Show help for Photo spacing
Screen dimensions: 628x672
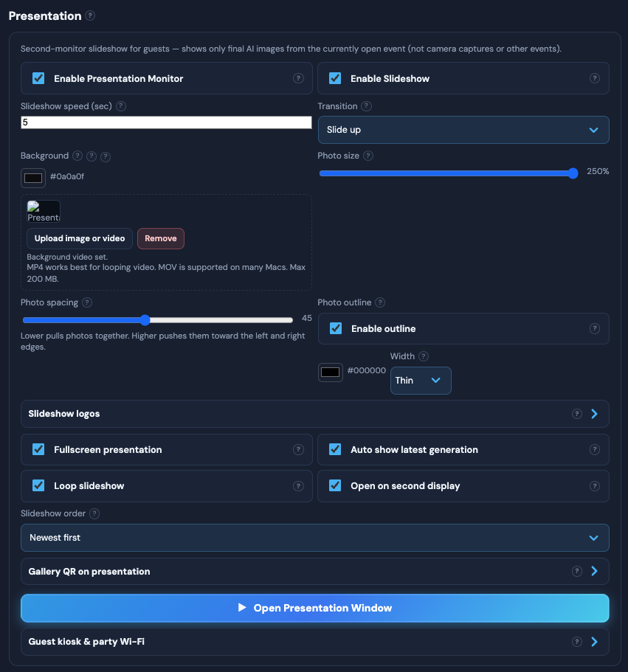pyautogui.click(x=87, y=302)
